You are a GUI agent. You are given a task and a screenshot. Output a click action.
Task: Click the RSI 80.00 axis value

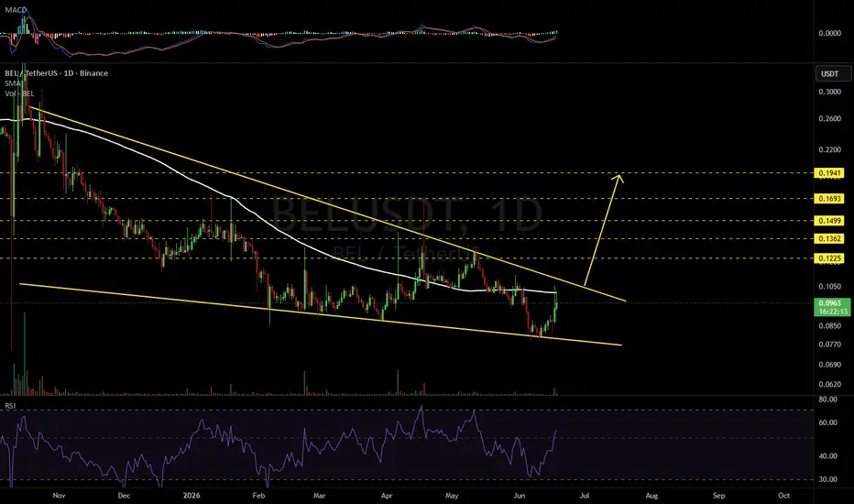point(827,400)
